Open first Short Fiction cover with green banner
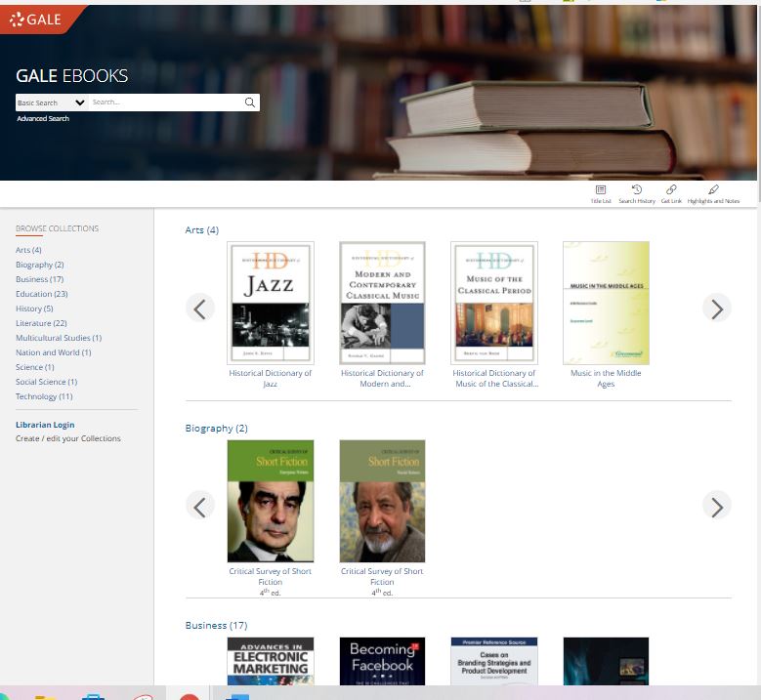761x700 pixels. [271, 501]
